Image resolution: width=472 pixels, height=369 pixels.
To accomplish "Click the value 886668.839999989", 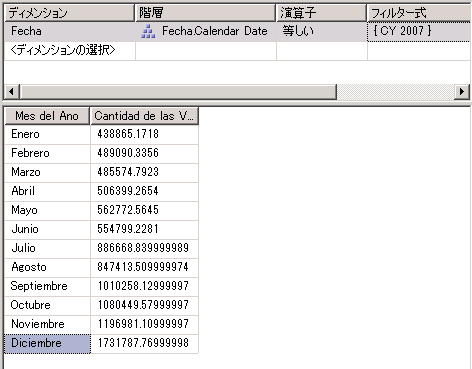I will 144,249.
